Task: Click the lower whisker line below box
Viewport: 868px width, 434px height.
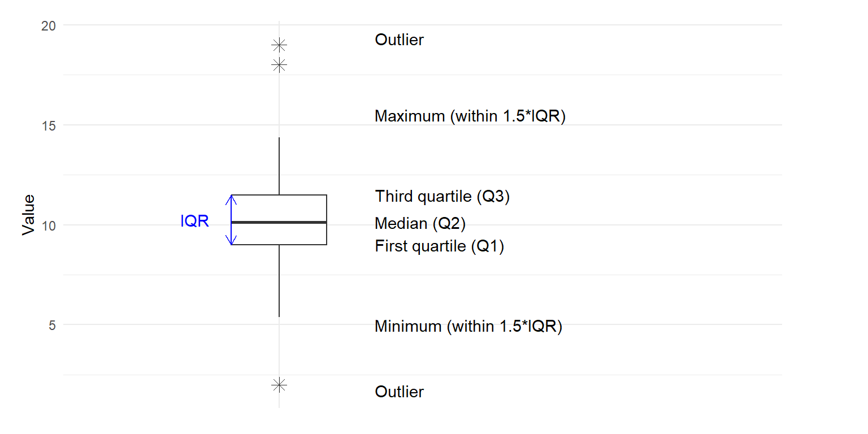Action: 279,281
